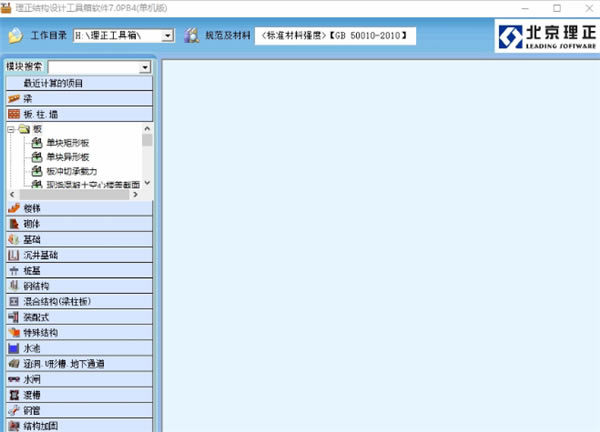Click the 钢结构 module icon

click(x=14, y=286)
